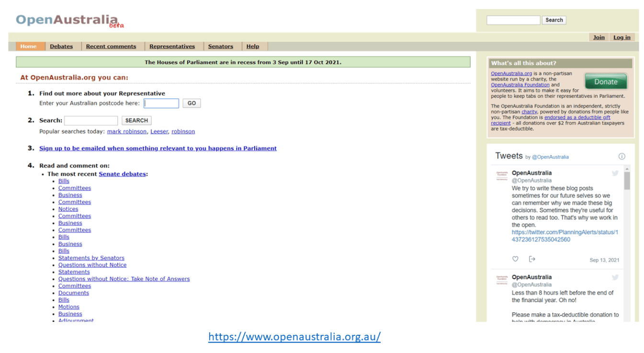Screen dimensions: 644x353
Task: Click OpenAustralia name on first tweet
Action: [x=531, y=173]
